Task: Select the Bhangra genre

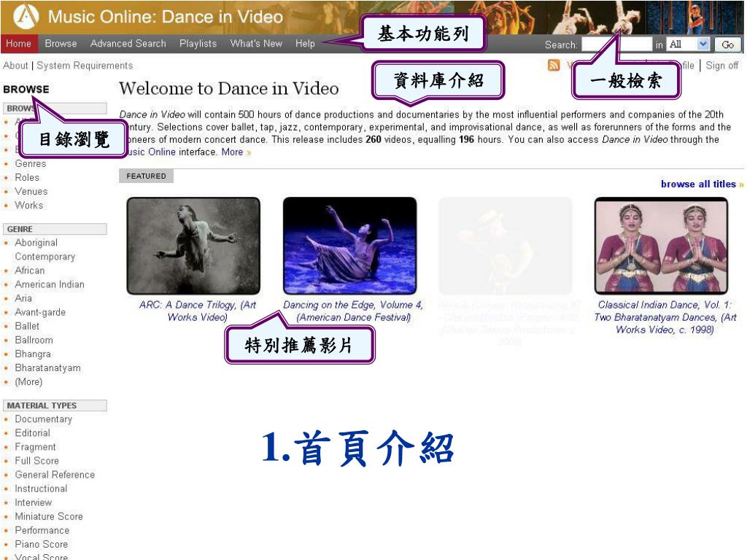Action: [32, 354]
